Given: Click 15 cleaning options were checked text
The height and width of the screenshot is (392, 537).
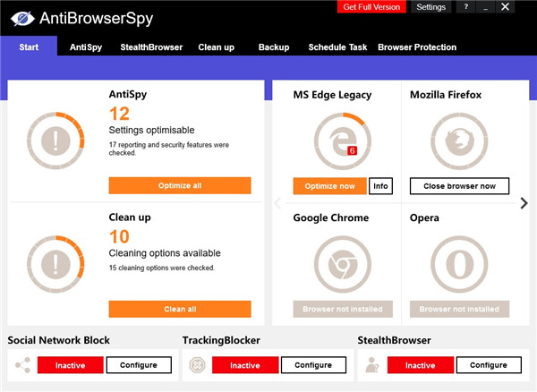Looking at the screenshot, I should coord(162,268).
